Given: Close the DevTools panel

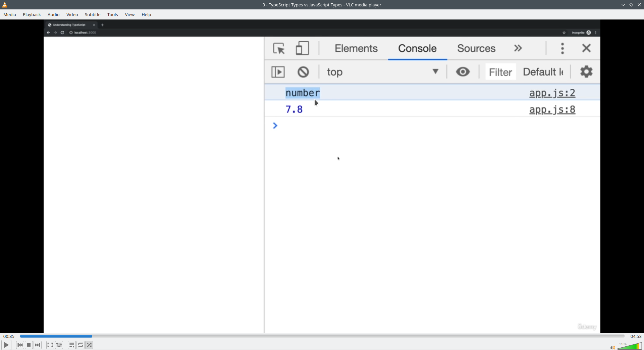Looking at the screenshot, I should click(586, 48).
